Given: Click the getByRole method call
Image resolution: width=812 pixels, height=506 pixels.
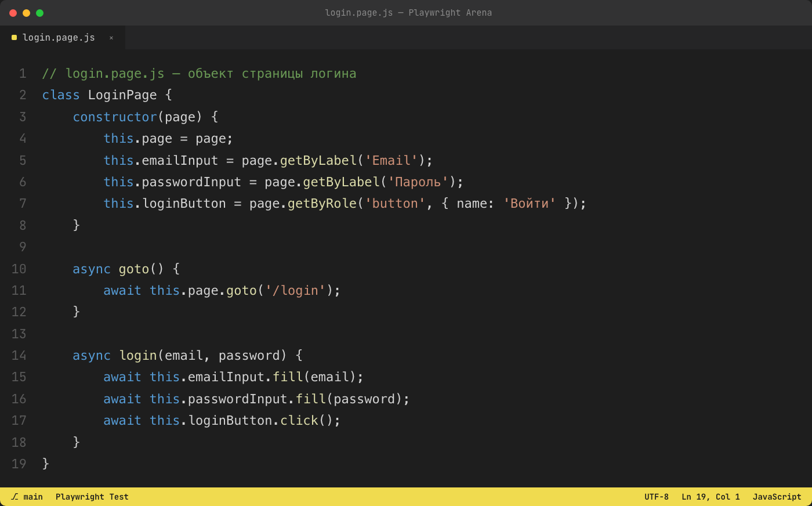Looking at the screenshot, I should point(322,204).
